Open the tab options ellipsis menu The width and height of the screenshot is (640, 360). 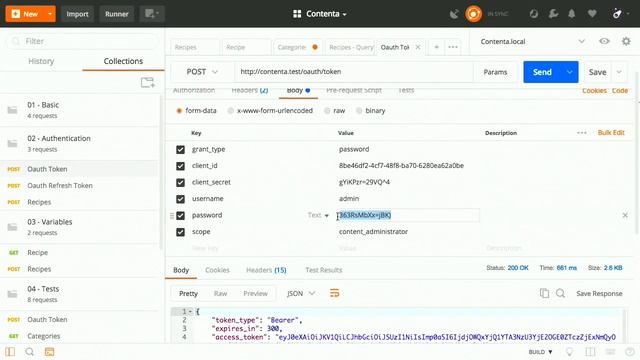tap(453, 47)
